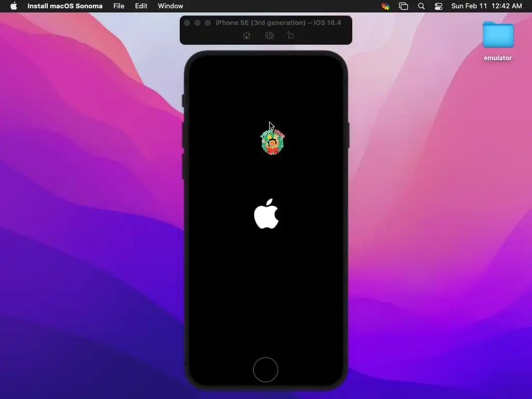This screenshot has height=399, width=532.
Task: Close the simulator window
Action: coord(187,23)
